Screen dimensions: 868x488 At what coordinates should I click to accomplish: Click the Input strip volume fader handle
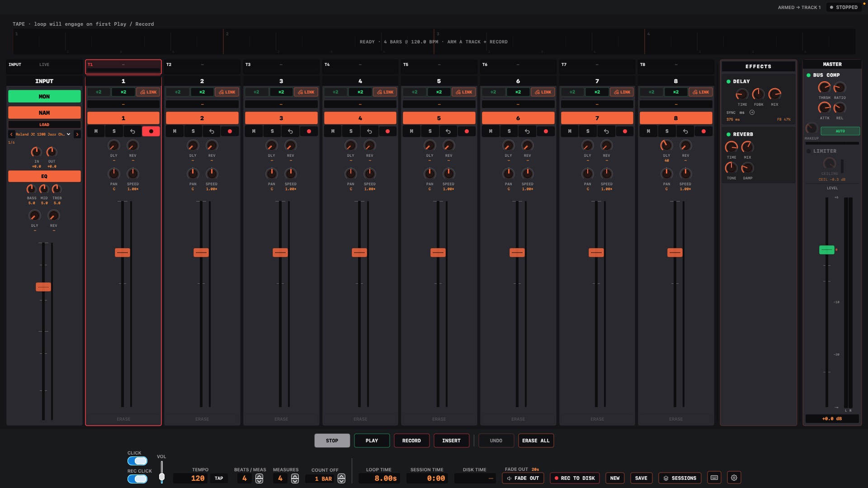point(43,287)
